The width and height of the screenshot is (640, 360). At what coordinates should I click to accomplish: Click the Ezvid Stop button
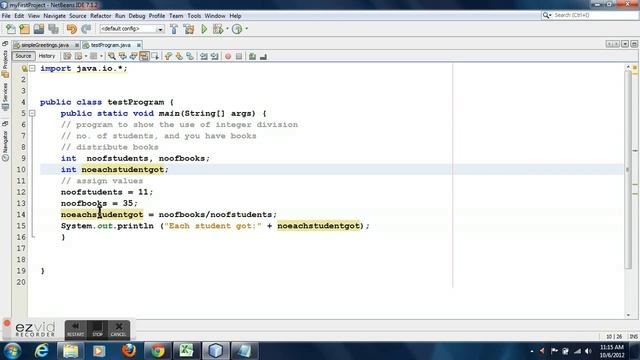tap(97, 329)
